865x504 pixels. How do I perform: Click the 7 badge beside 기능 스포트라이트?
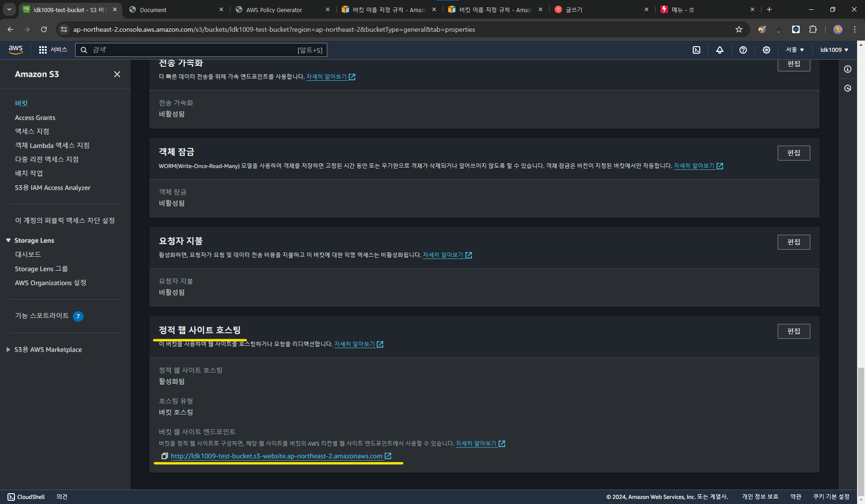pos(78,316)
